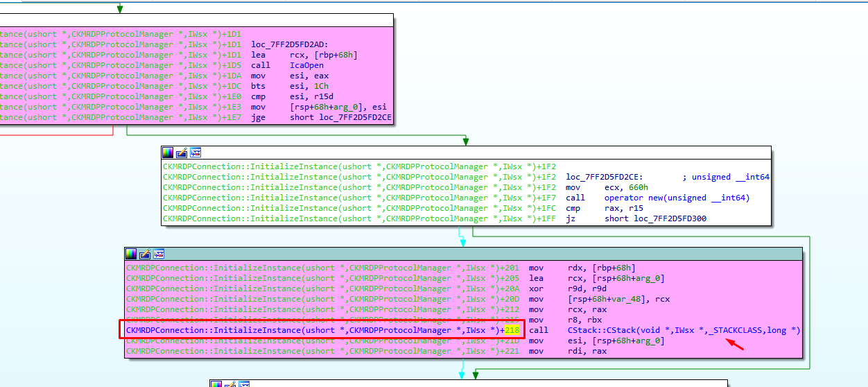Click the '; unsigned __int64' comment
Image resolution: width=868 pixels, height=387 pixels.
click(x=726, y=177)
